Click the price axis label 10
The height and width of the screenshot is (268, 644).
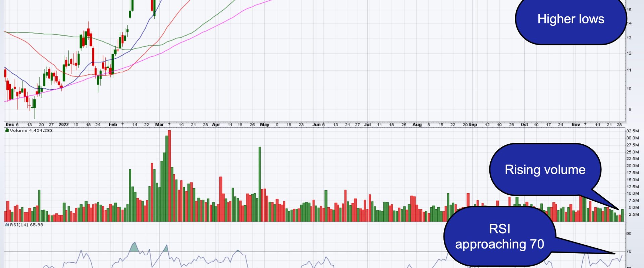[629, 89]
